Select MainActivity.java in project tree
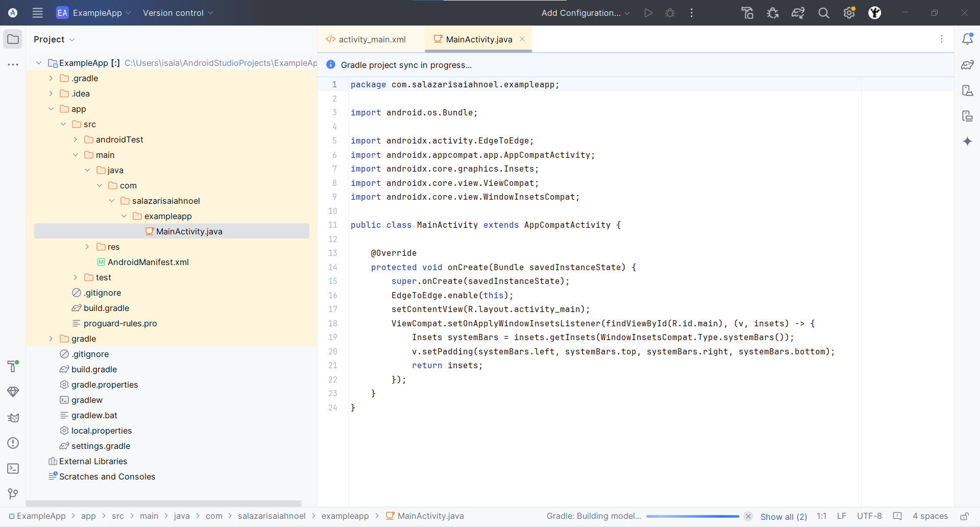The image size is (980, 527). (171, 231)
